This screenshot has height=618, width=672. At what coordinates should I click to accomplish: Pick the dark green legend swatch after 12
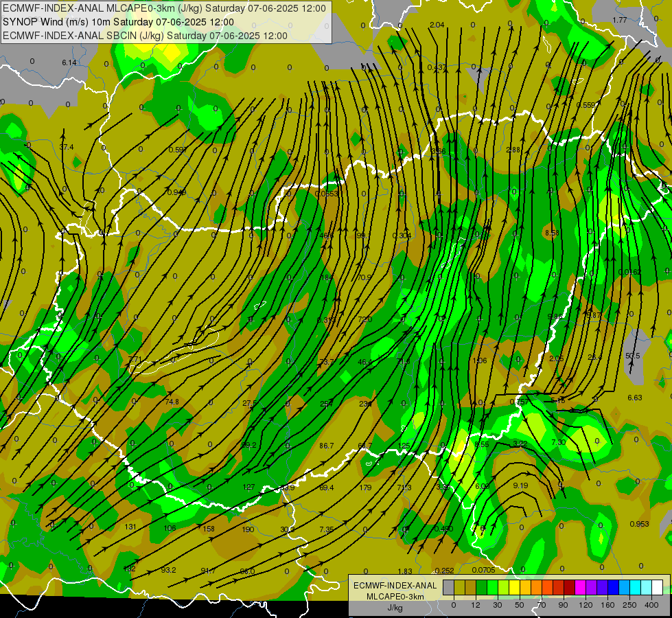coord(481,588)
